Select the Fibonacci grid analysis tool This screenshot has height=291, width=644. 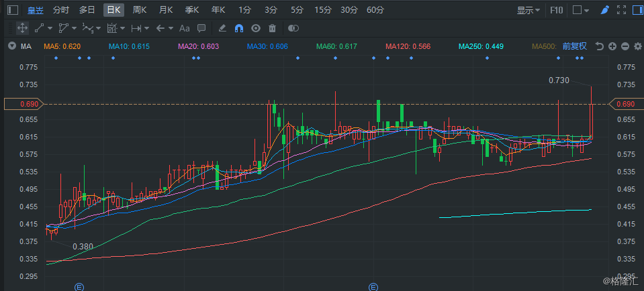point(111,28)
